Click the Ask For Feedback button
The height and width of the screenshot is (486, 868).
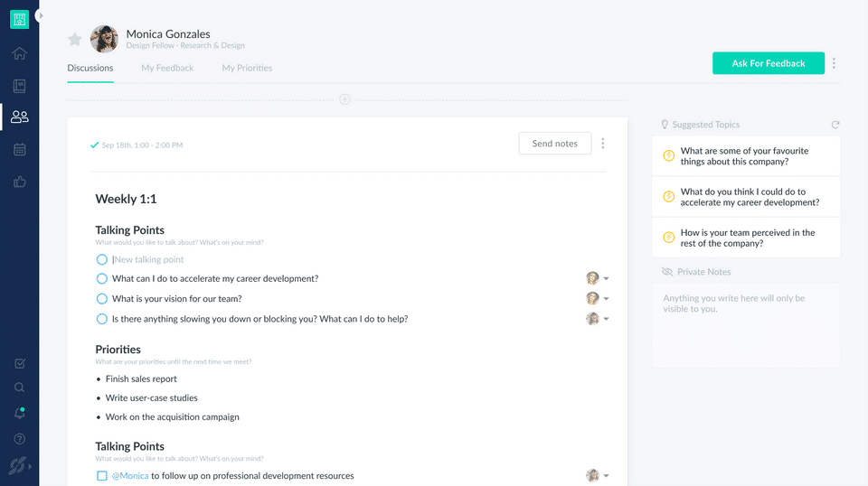768,63
